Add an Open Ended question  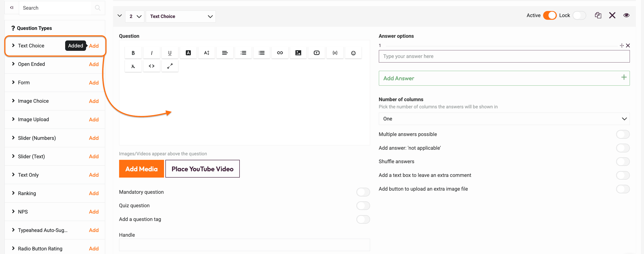(x=94, y=64)
